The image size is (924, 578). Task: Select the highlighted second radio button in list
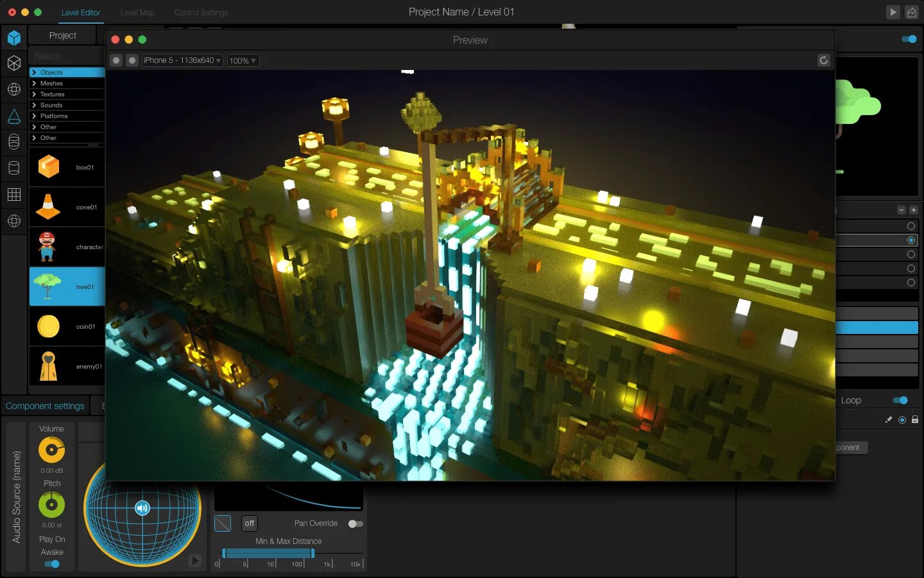coord(911,240)
